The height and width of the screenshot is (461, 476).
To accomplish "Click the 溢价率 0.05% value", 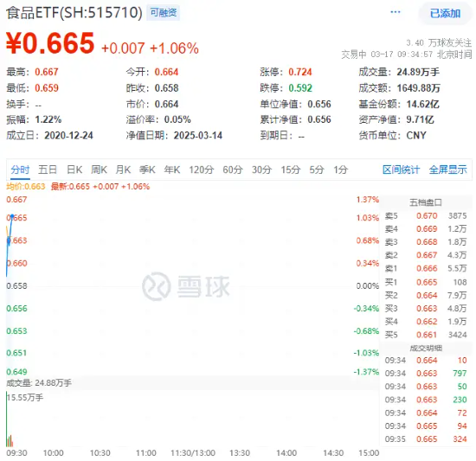I will pyautogui.click(x=177, y=119).
